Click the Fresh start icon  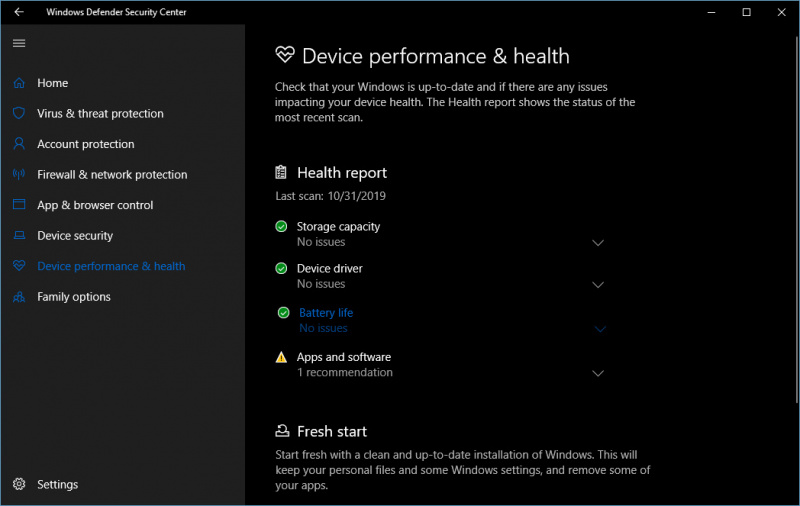(x=282, y=431)
